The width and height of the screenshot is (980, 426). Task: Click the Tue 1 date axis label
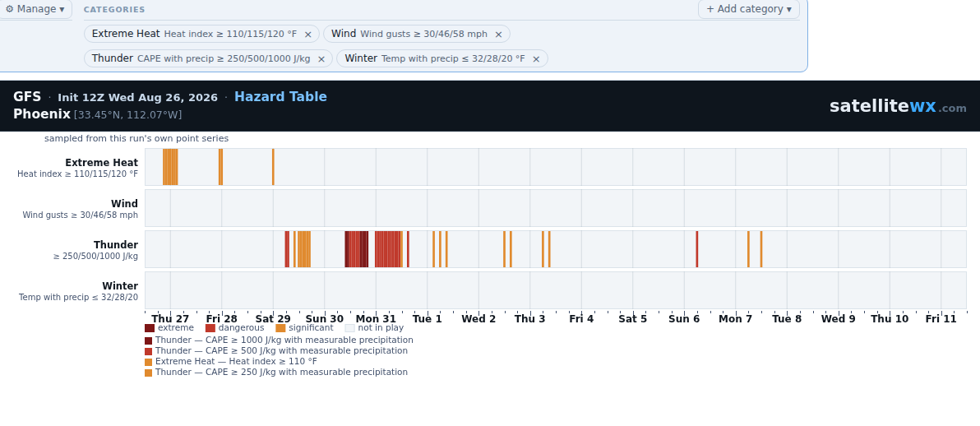click(427, 319)
